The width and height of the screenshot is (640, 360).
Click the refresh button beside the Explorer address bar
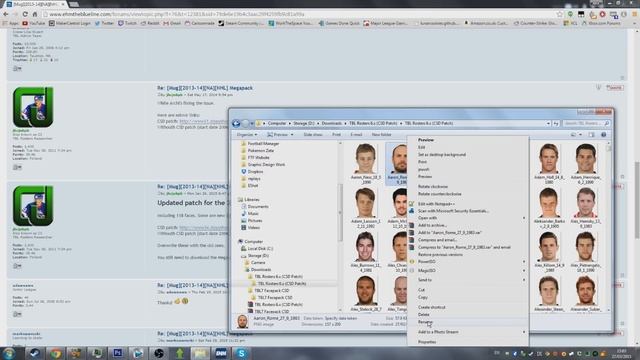point(556,123)
